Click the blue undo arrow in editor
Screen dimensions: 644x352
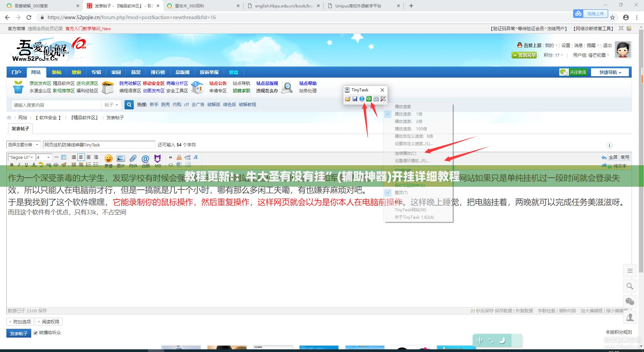[x=604, y=157]
